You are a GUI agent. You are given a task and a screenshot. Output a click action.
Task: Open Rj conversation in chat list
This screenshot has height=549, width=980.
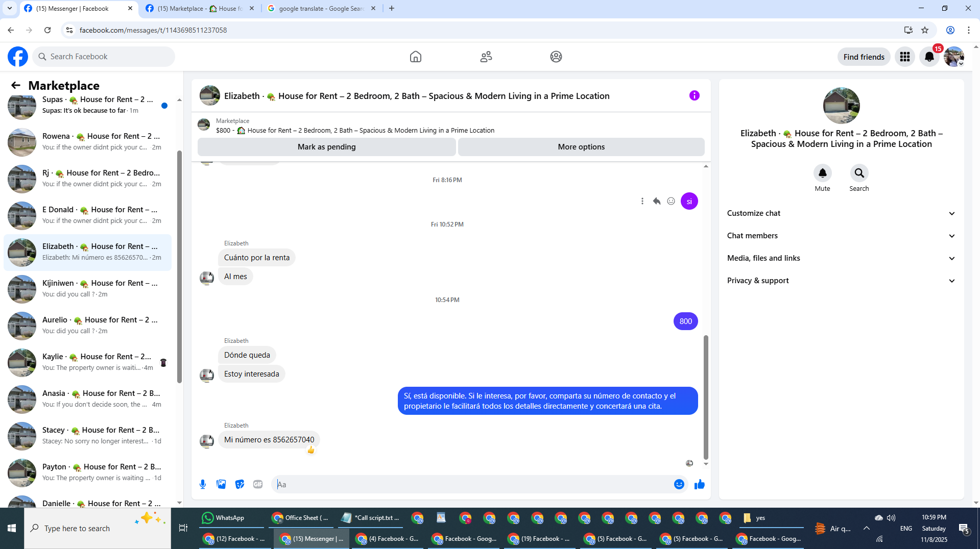click(x=88, y=179)
